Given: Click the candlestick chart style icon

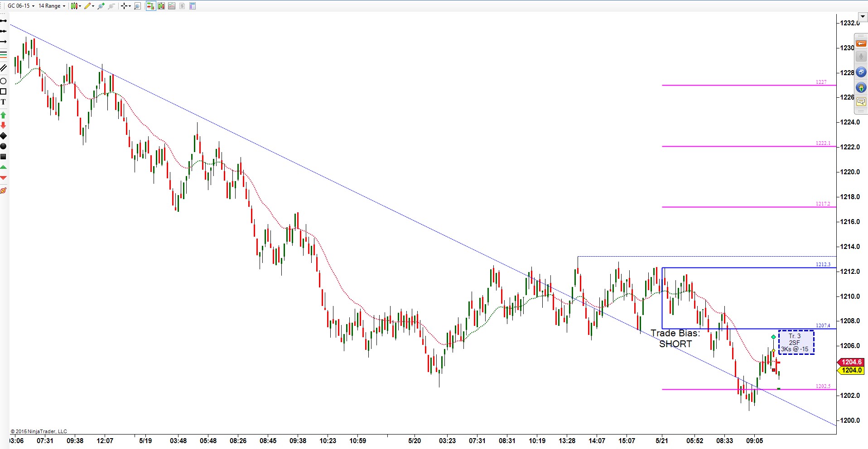Looking at the screenshot, I should click(x=74, y=6).
